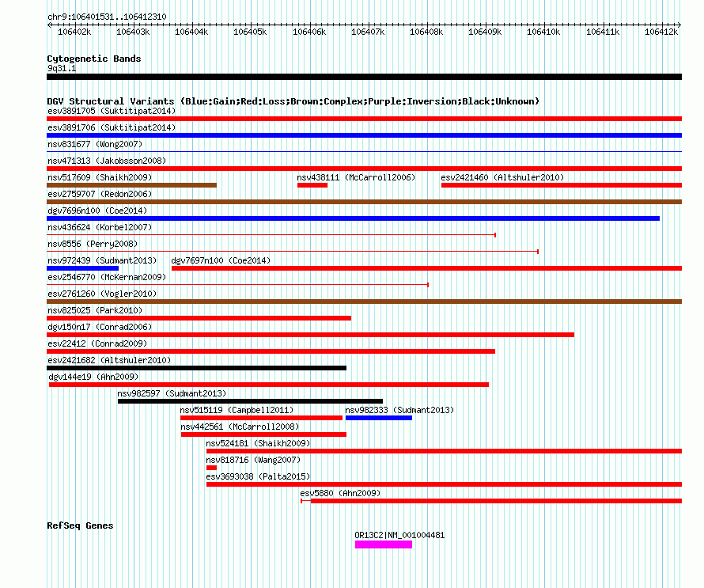
Task: Click the black 9q31.1 cytogenetic band bar
Action: pos(364,77)
